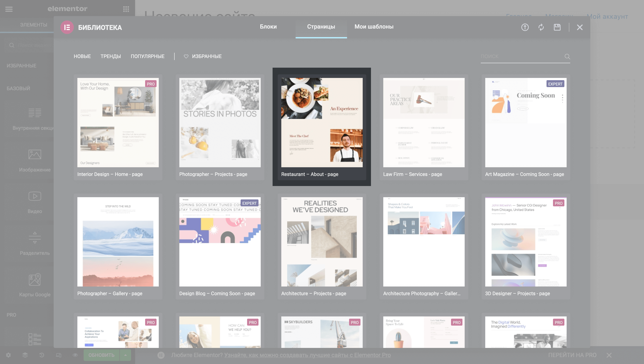
Task: Click PRO badge on 3D Designer template
Action: [x=558, y=203]
